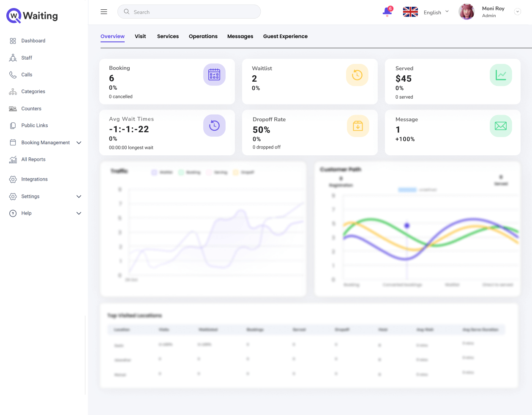Click the Message envelope icon

(501, 126)
